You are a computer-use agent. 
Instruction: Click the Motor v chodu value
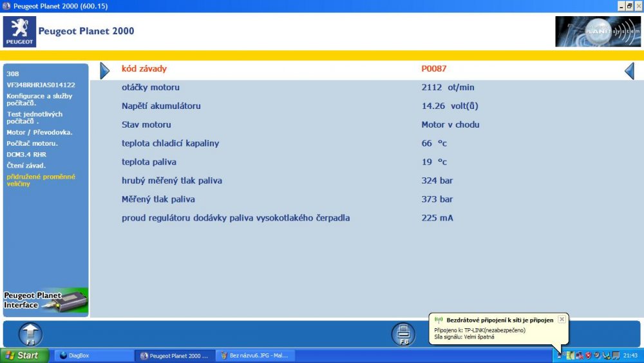[450, 124]
